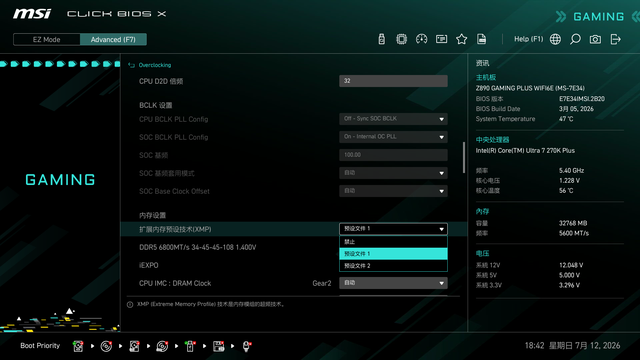Open the speedometer gauge icon

click(x=422, y=39)
